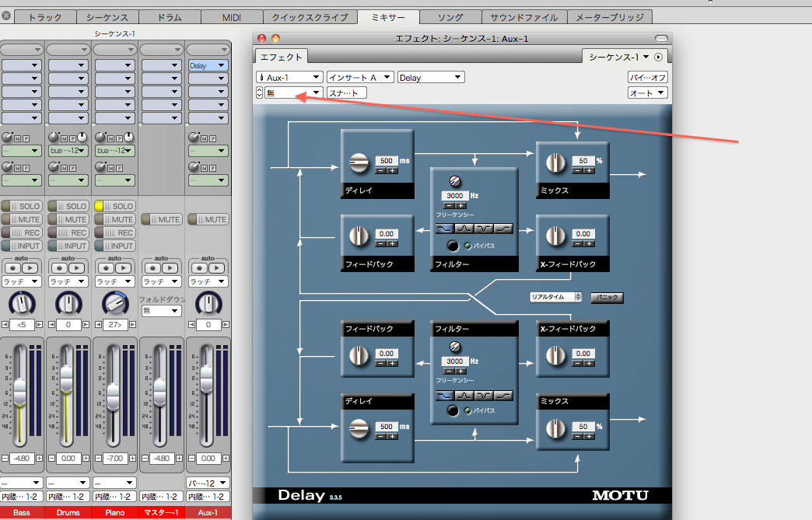Open the Aux-1 track dropdown in effect window
The image size is (812, 520).
tap(290, 78)
